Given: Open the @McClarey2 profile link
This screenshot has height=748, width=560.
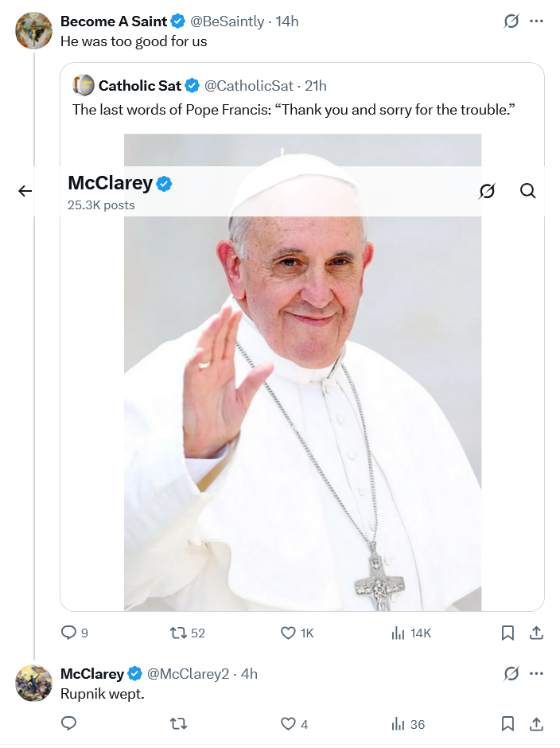Looking at the screenshot, I should (x=188, y=674).
